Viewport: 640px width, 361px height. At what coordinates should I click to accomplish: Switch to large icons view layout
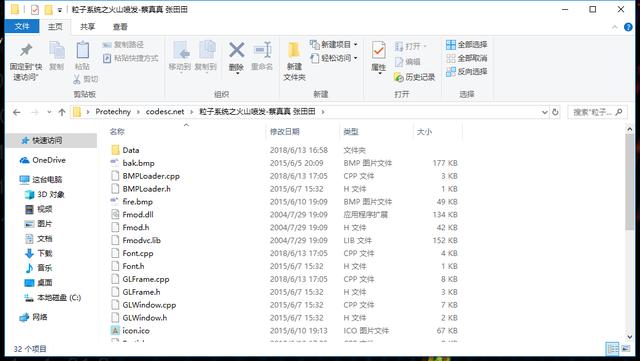tap(625, 348)
